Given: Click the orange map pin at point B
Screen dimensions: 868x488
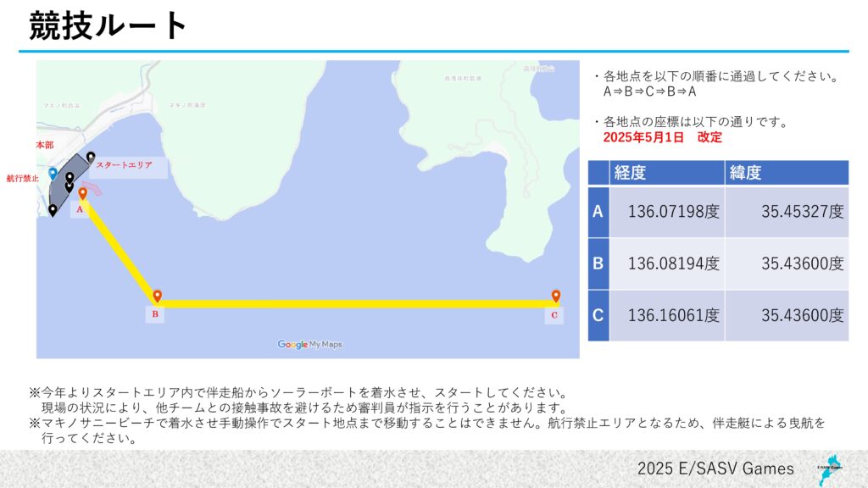Looking at the screenshot, I should point(157,297).
